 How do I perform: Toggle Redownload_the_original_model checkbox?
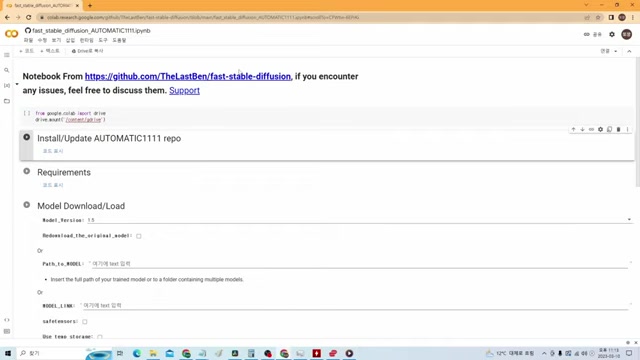coord(139,236)
